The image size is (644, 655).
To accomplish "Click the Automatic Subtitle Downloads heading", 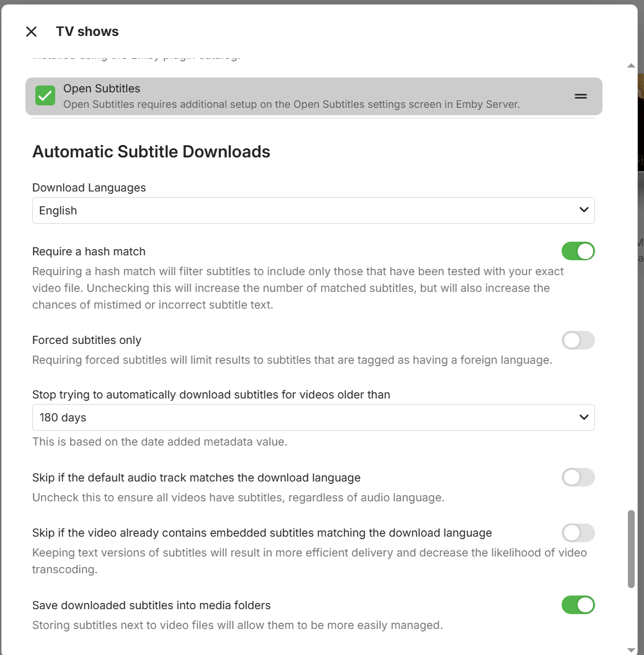I will 151,152.
